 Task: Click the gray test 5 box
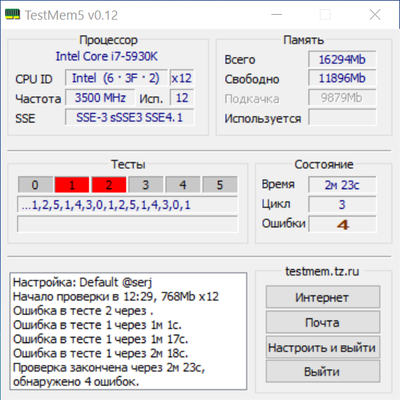coord(220,185)
